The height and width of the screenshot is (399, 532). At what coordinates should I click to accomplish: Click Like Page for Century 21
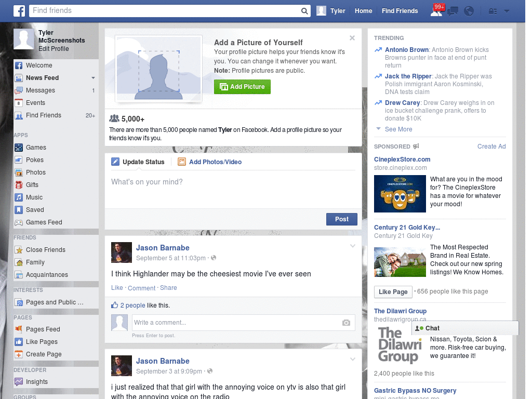[393, 292]
